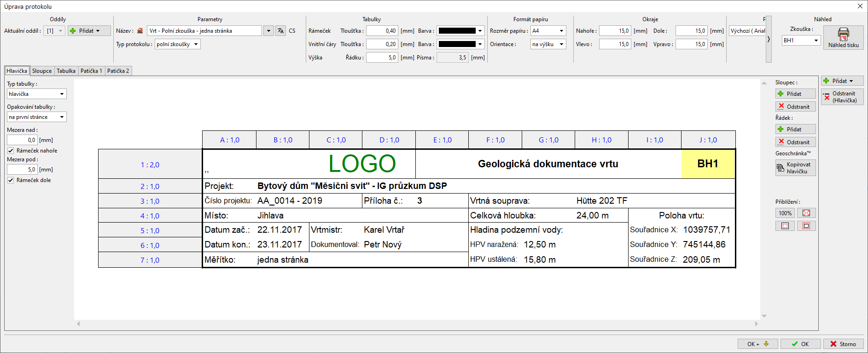Open Typ protokolu polní zkoušky dropdown
868x353 pixels.
click(177, 44)
